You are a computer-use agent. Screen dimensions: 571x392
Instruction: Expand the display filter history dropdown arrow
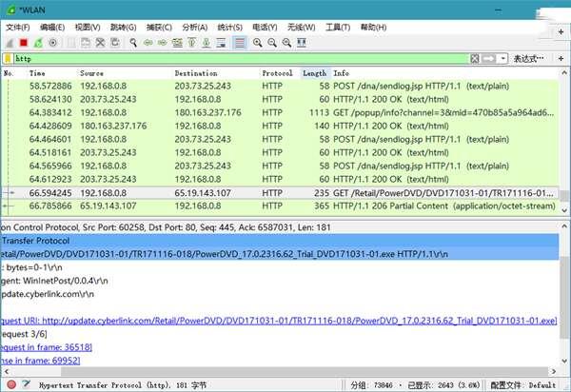coord(503,58)
